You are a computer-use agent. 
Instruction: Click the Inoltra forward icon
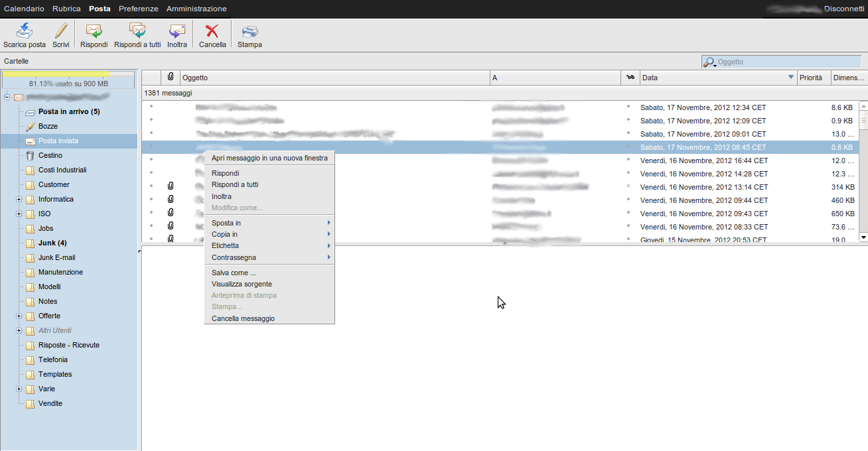click(x=177, y=31)
